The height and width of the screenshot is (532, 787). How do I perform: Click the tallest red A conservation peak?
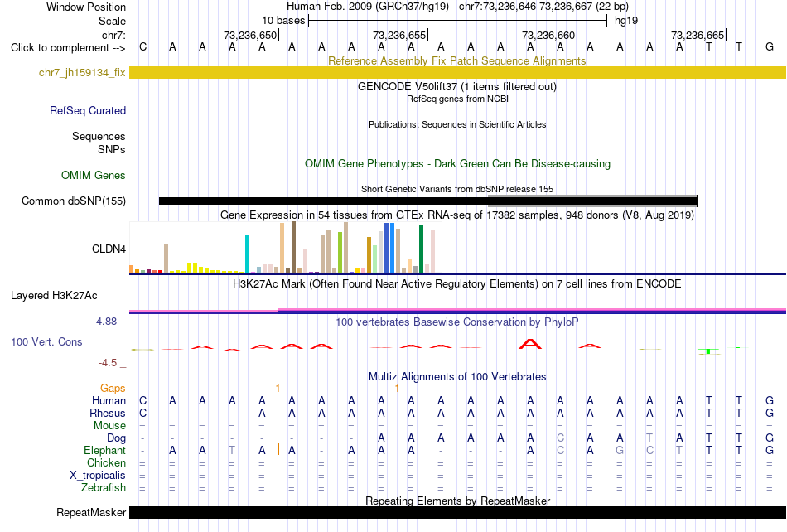coord(530,344)
